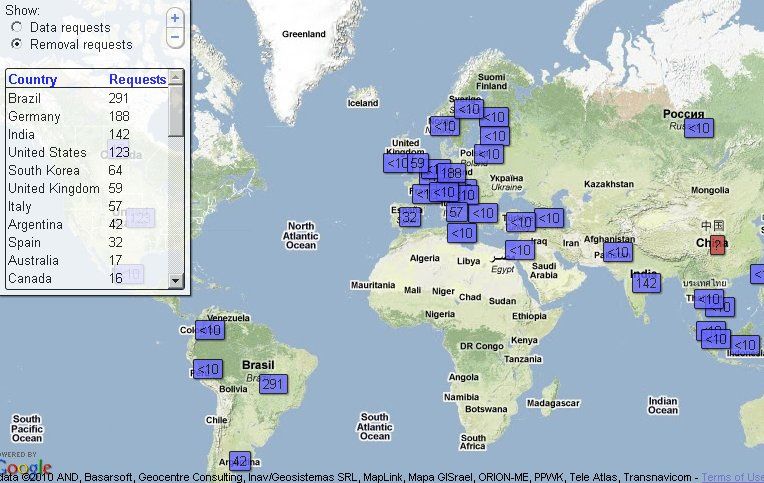Click the faded 123 marker on United States

tap(140, 218)
